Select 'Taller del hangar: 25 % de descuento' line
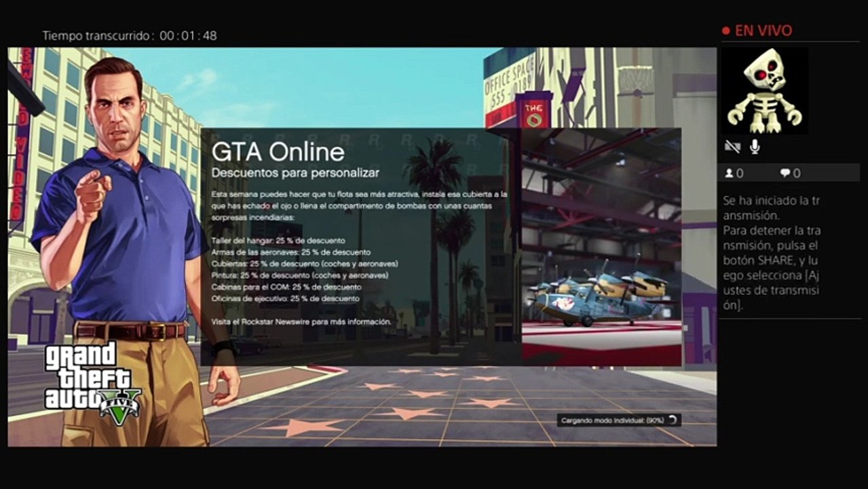The image size is (868, 489). point(278,240)
